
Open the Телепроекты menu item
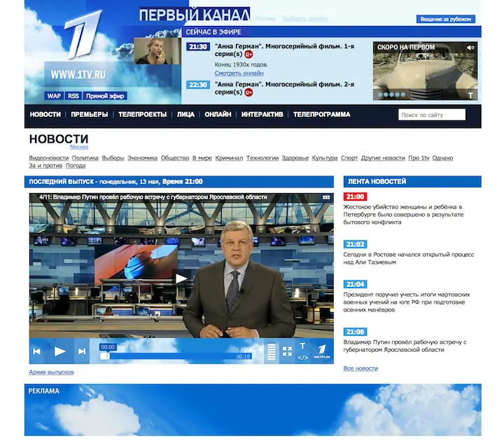coord(142,115)
